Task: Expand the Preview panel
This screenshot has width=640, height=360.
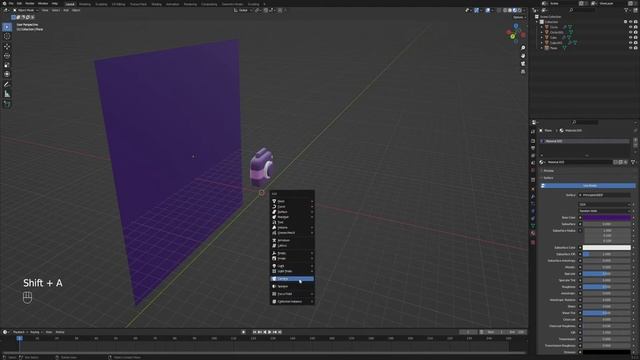Action: (548, 171)
